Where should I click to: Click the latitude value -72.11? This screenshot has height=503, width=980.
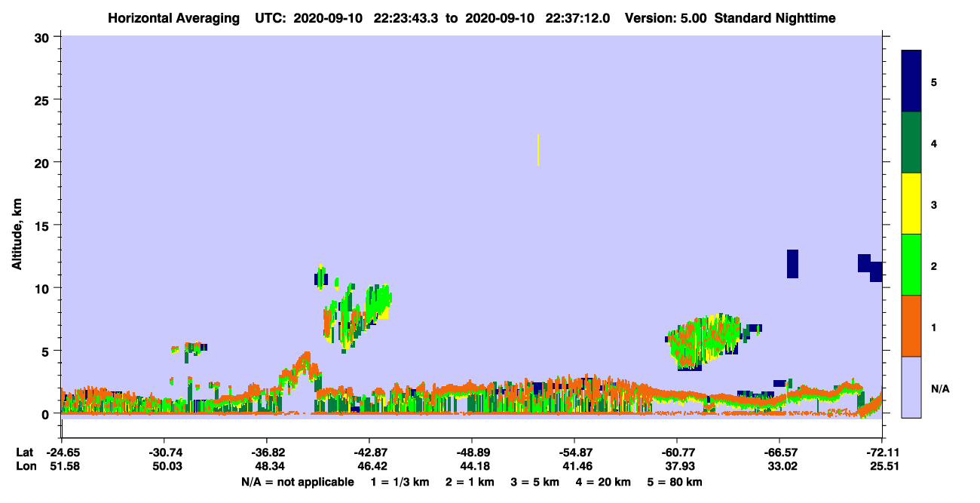[x=882, y=452]
